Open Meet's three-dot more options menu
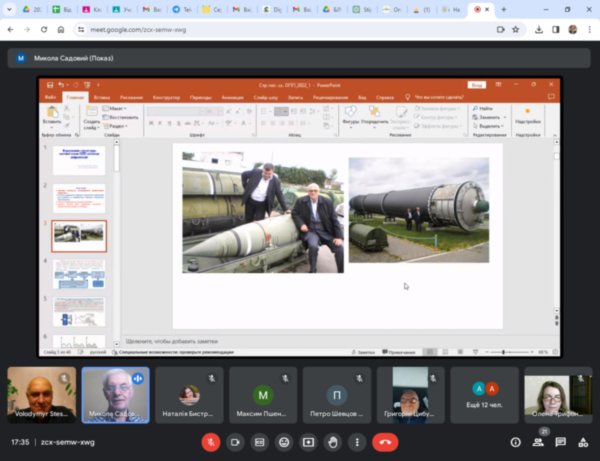600x461 pixels. (357, 441)
